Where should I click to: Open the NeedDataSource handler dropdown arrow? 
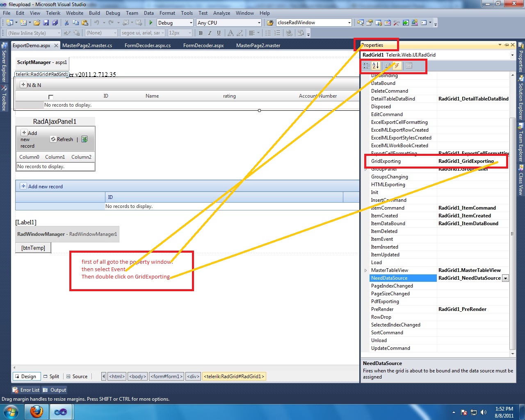pyautogui.click(x=505, y=278)
